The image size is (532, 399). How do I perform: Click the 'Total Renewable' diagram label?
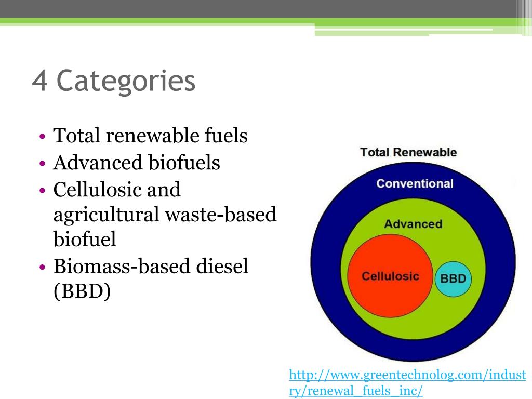tap(408, 152)
